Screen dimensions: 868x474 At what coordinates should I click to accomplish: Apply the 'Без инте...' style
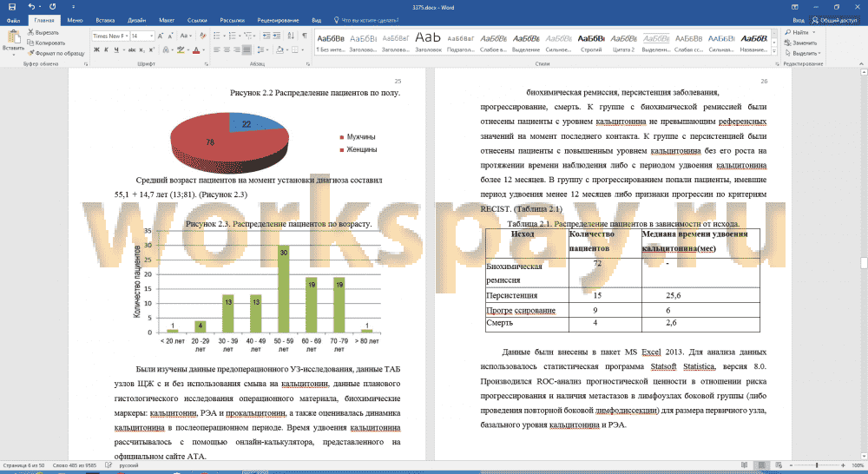click(x=331, y=43)
